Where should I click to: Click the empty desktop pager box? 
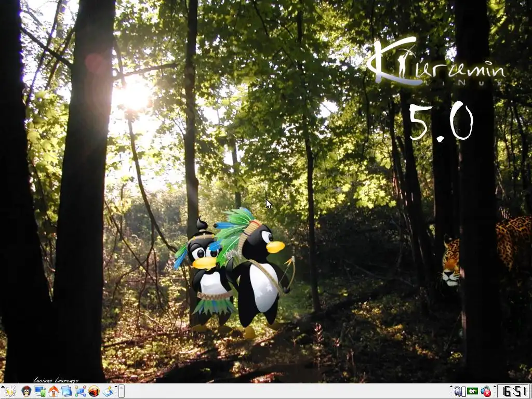[x=122, y=391]
